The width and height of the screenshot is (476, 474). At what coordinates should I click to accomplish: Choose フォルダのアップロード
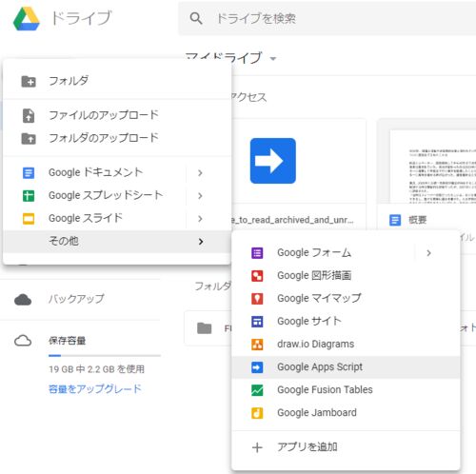(x=117, y=138)
